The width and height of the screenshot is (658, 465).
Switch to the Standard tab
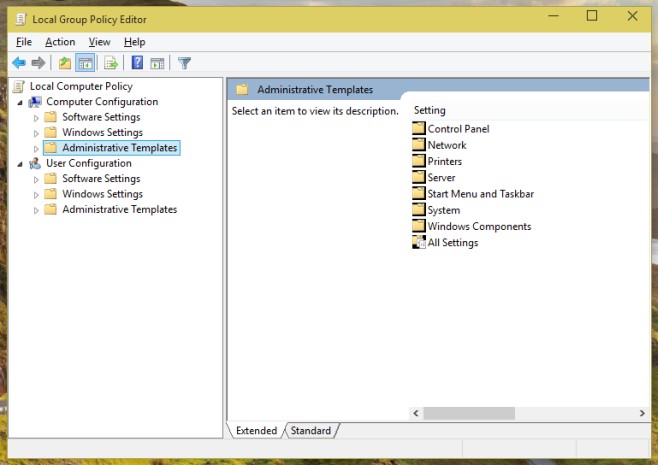coord(311,431)
